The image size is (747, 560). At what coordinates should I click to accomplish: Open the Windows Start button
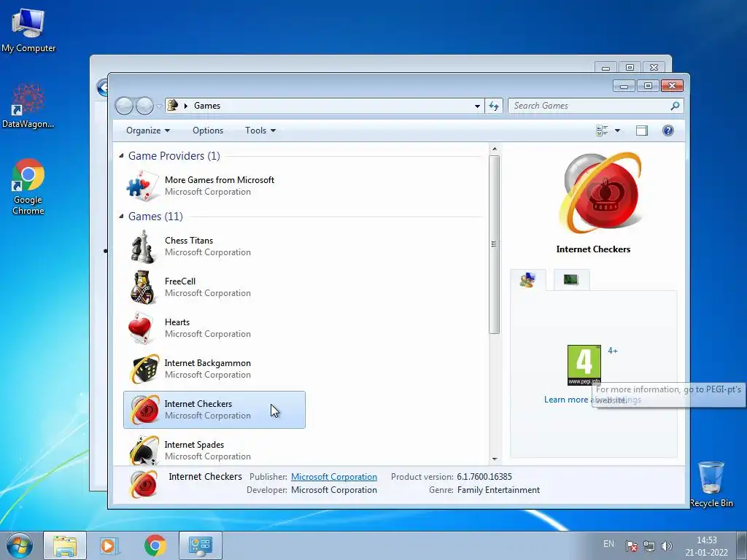[20, 545]
